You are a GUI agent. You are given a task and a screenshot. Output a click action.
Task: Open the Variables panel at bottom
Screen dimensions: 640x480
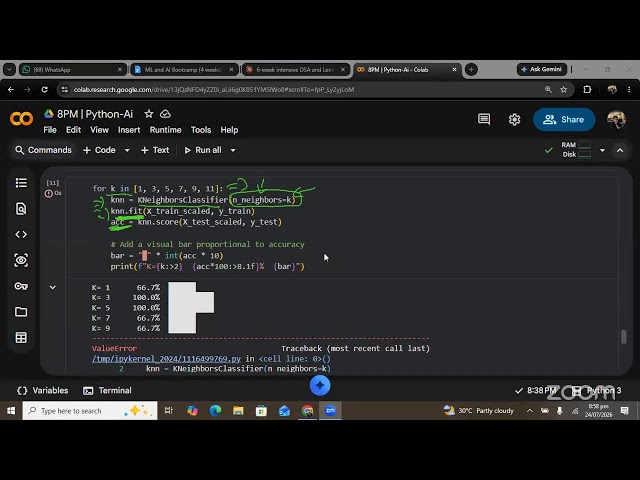pos(42,391)
